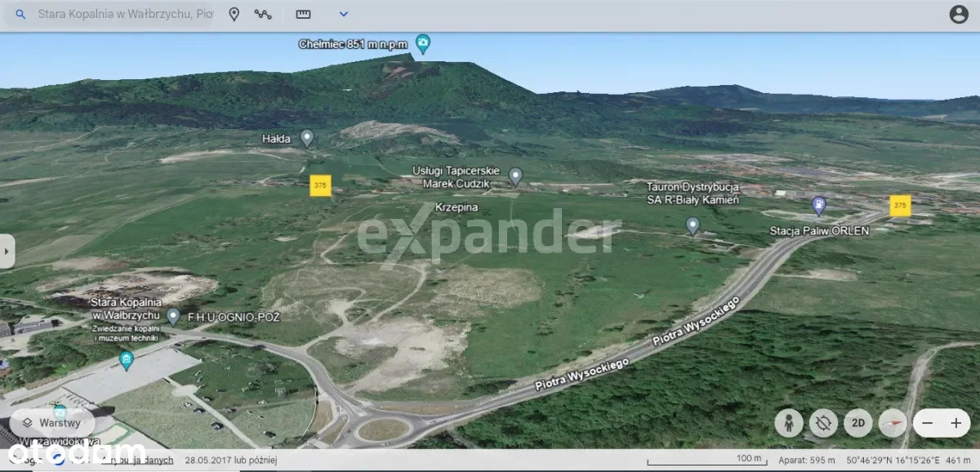Click the my location target icon
The width and height of the screenshot is (980, 472).
point(823,423)
